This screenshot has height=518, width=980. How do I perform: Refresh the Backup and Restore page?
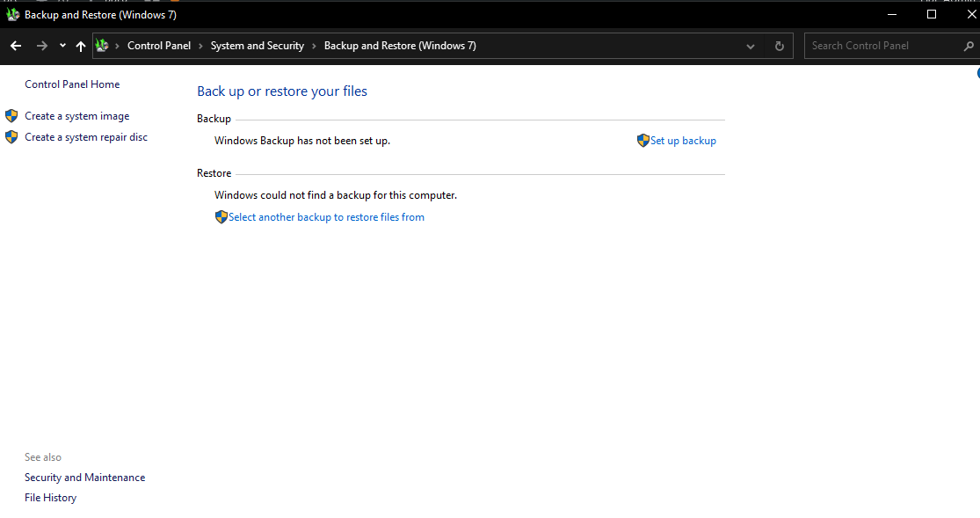click(780, 46)
